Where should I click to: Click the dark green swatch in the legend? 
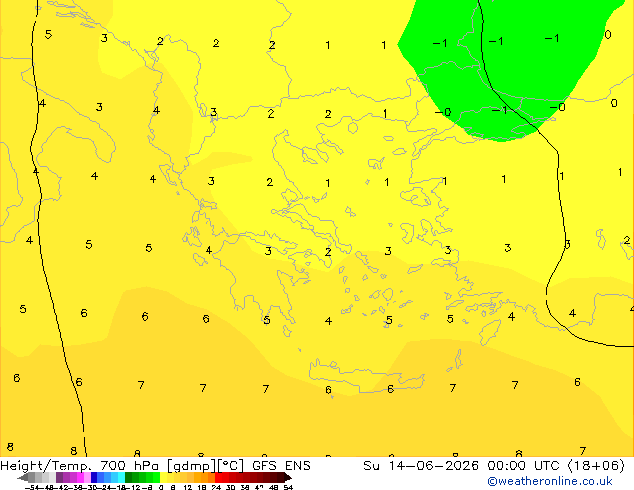[129, 477]
